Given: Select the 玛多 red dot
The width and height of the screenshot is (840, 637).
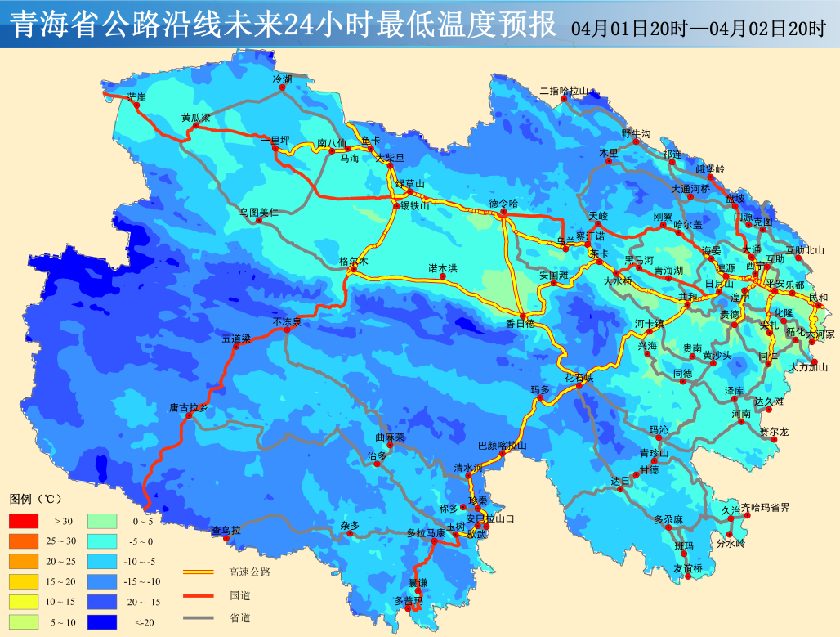Looking at the screenshot, I should 540,398.
